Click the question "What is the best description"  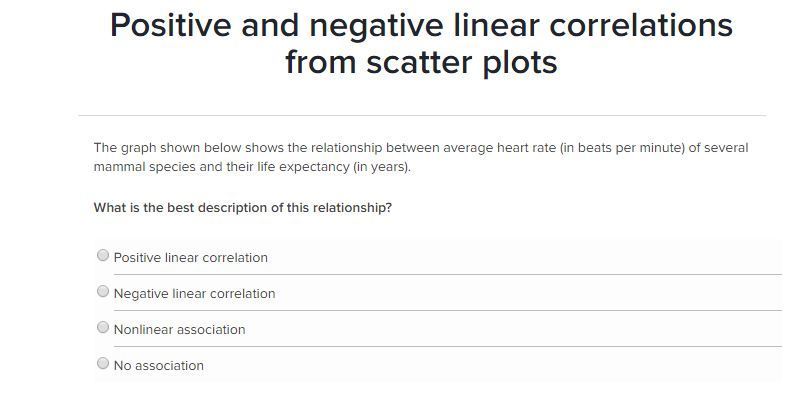(242, 208)
